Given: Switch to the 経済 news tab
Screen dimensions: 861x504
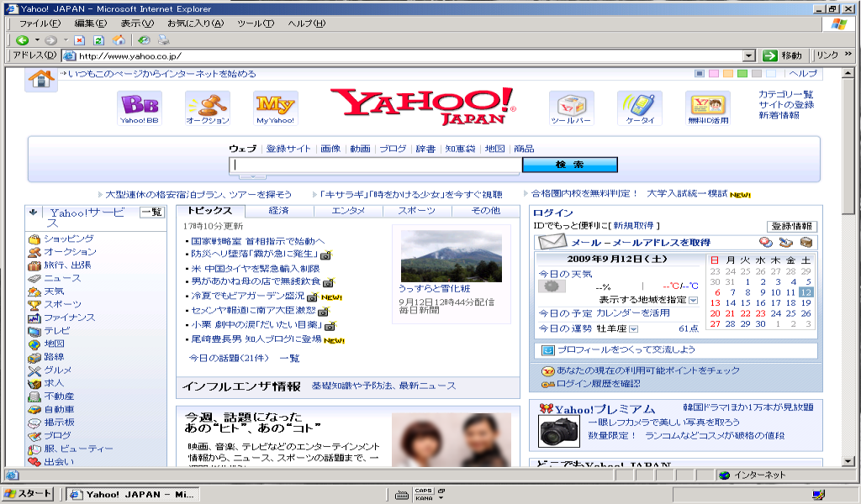Looking at the screenshot, I should coord(279,211).
